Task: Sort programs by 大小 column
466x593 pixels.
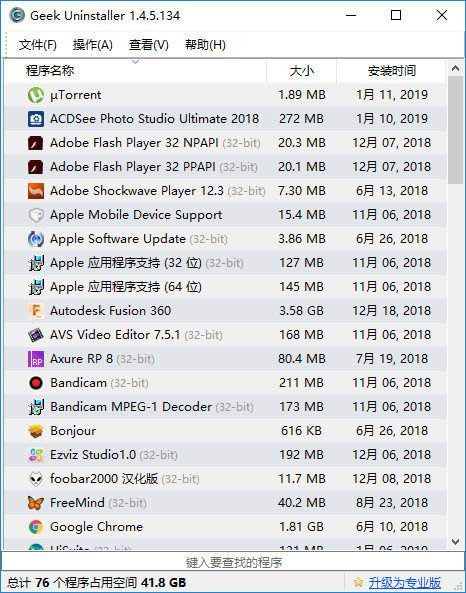Action: click(301, 71)
